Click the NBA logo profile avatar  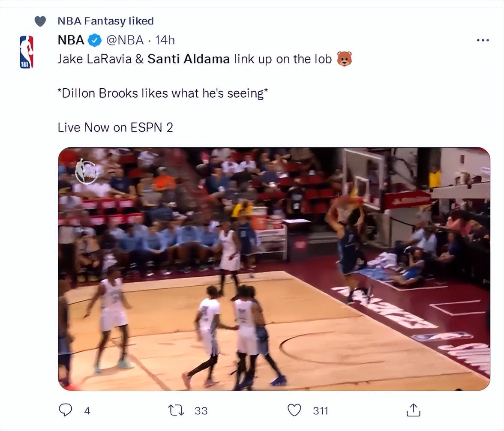[x=27, y=52]
